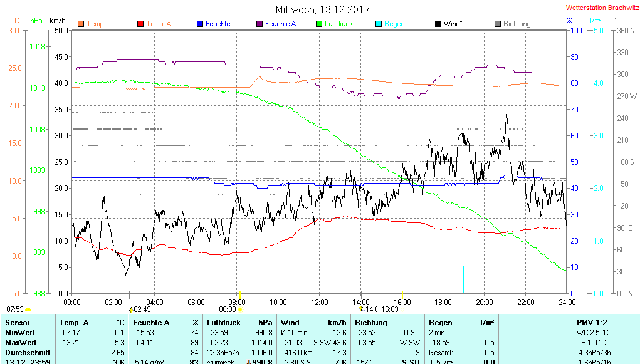
Task: Click the cyan Regen legend square
Action: pos(378,24)
